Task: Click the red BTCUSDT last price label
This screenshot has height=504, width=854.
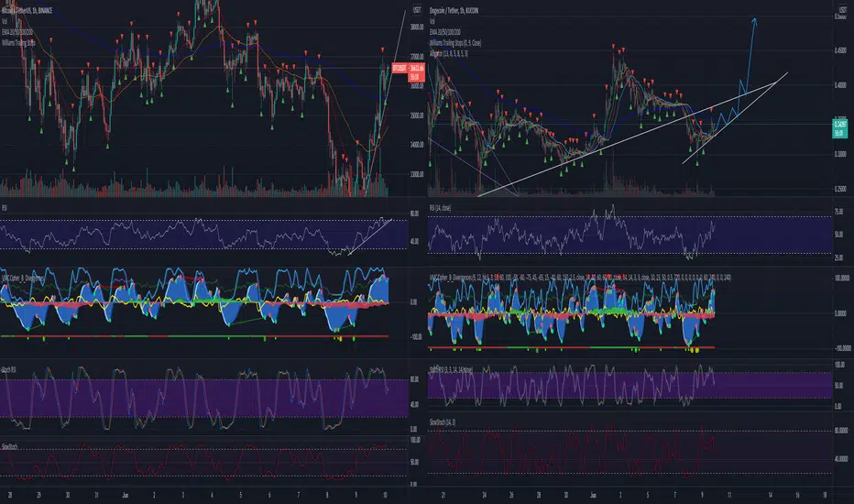Action: tap(409, 71)
